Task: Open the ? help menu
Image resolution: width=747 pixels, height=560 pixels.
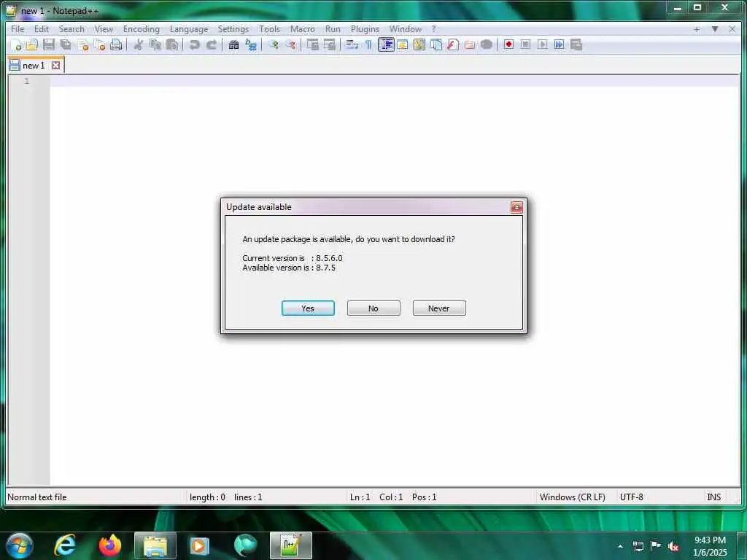Action: click(x=433, y=29)
